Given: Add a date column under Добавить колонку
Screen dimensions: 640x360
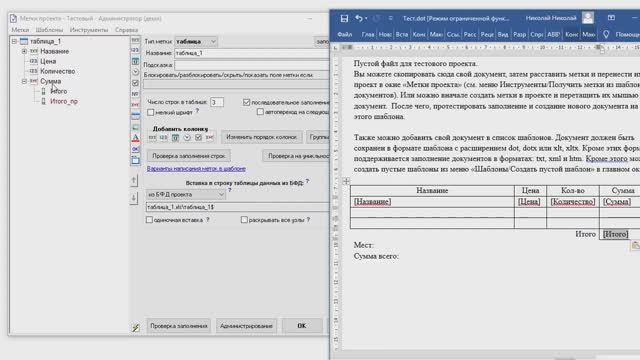Looking at the screenshot, I should (175, 138).
